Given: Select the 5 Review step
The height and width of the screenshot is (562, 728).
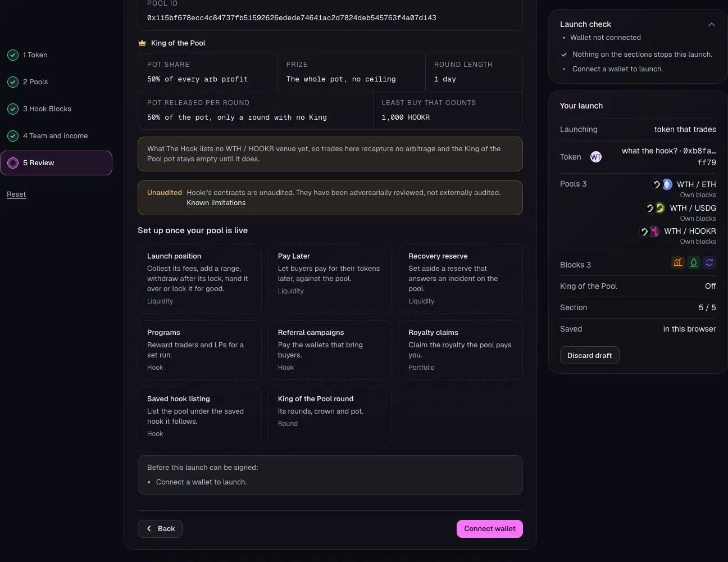Looking at the screenshot, I should tap(56, 163).
